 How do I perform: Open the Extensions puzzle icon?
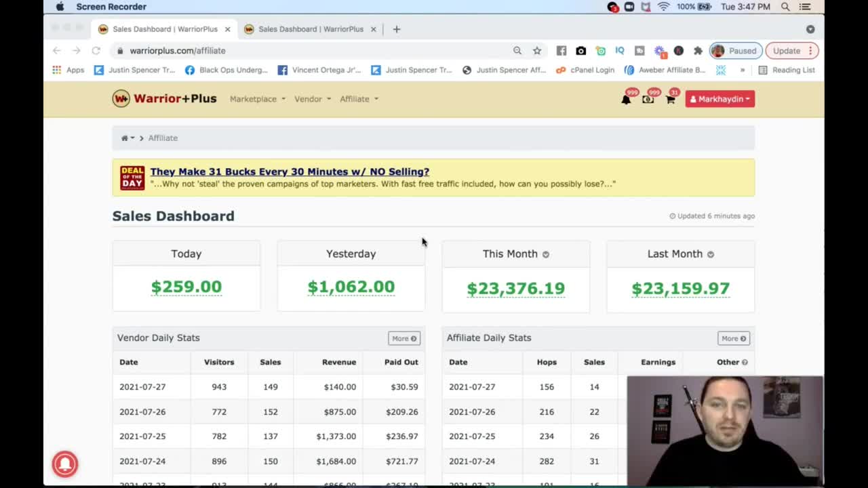point(698,51)
